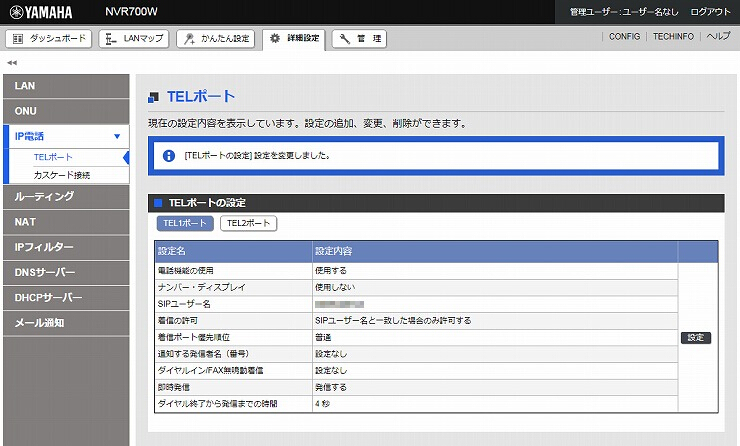Viewport: 740px width, 446px height.
Task: Click the 設定 button in the table
Action: coord(696,337)
